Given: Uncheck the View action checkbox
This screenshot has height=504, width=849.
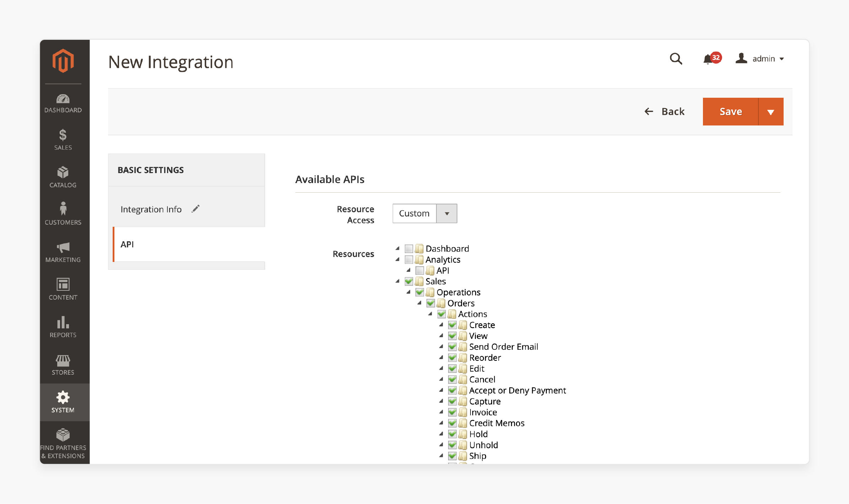Looking at the screenshot, I should [452, 336].
